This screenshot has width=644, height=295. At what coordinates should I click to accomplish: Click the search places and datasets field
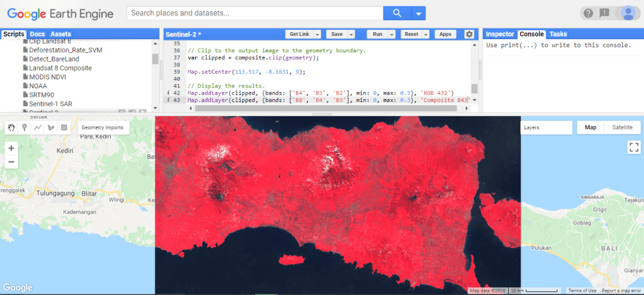(255, 13)
